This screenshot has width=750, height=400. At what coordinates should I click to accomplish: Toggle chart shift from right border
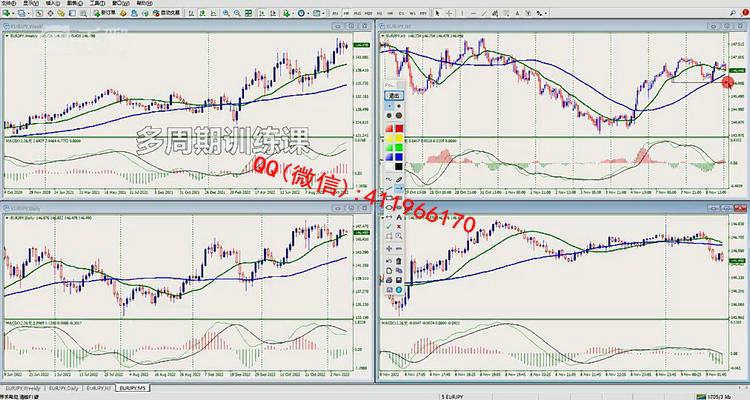273,13
